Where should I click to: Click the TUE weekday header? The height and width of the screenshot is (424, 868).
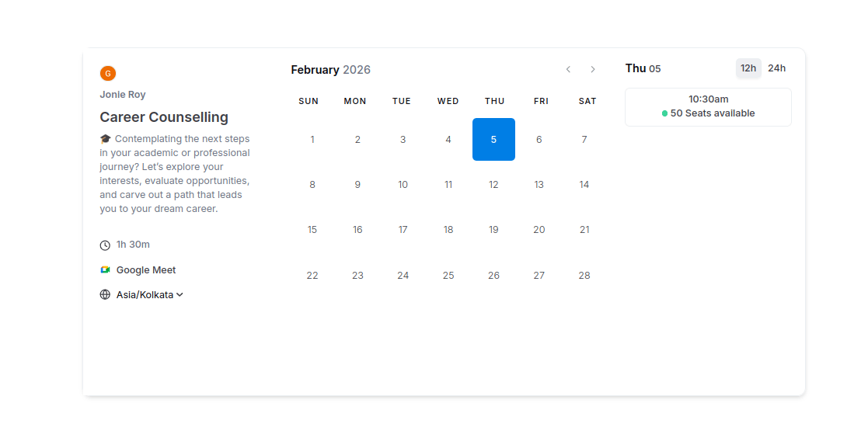click(x=402, y=101)
